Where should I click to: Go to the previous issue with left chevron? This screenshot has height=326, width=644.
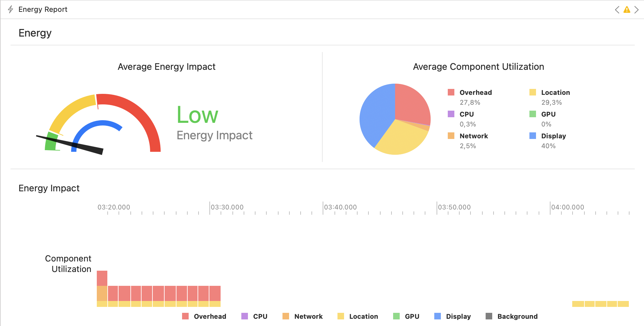pos(617,10)
